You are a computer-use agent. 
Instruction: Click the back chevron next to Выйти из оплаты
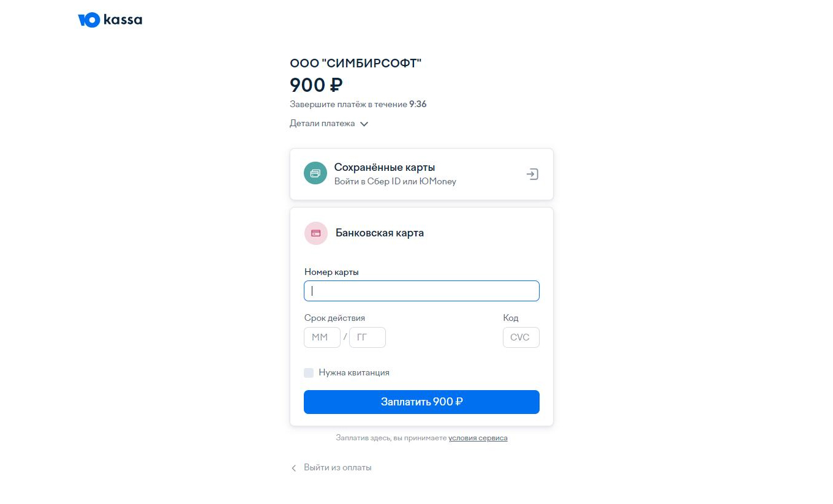click(x=293, y=467)
